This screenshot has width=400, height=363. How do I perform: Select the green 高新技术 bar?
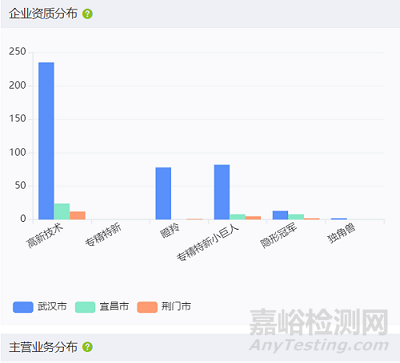[x=62, y=211]
